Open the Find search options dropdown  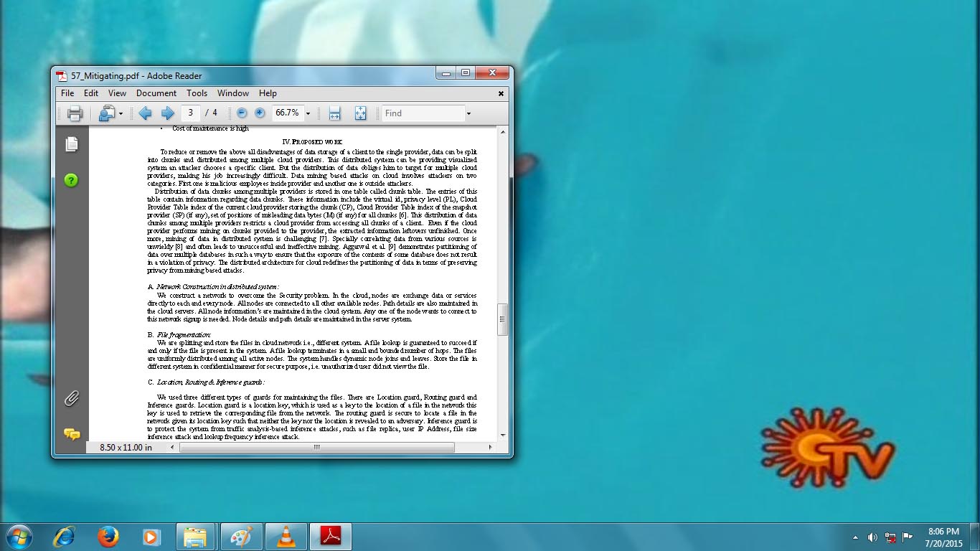[469, 113]
